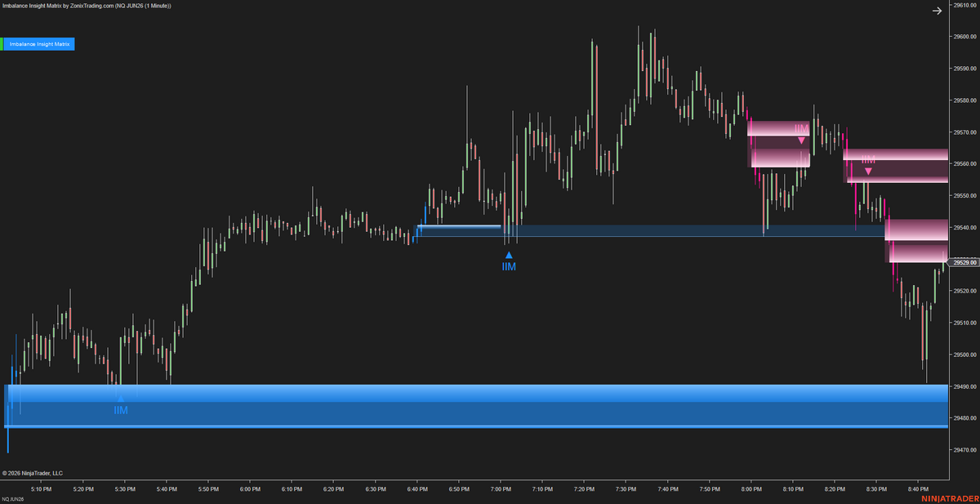Click the 7:10 PM time axis label

pos(543,489)
